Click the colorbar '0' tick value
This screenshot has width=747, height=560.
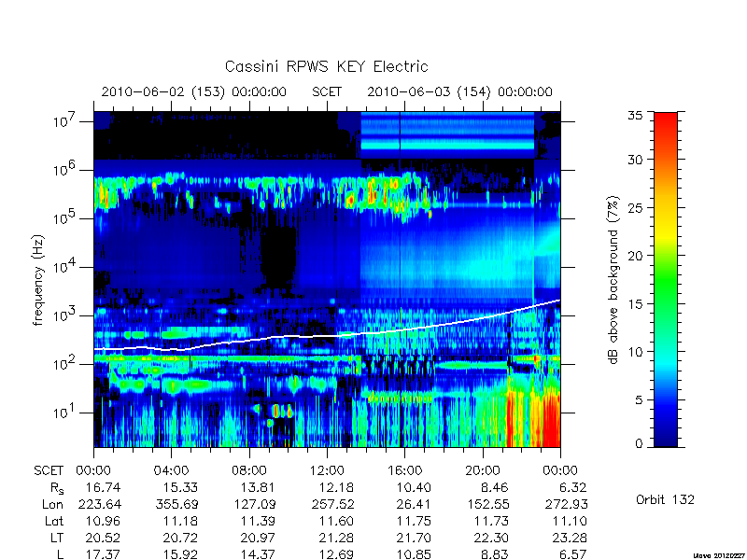point(638,444)
